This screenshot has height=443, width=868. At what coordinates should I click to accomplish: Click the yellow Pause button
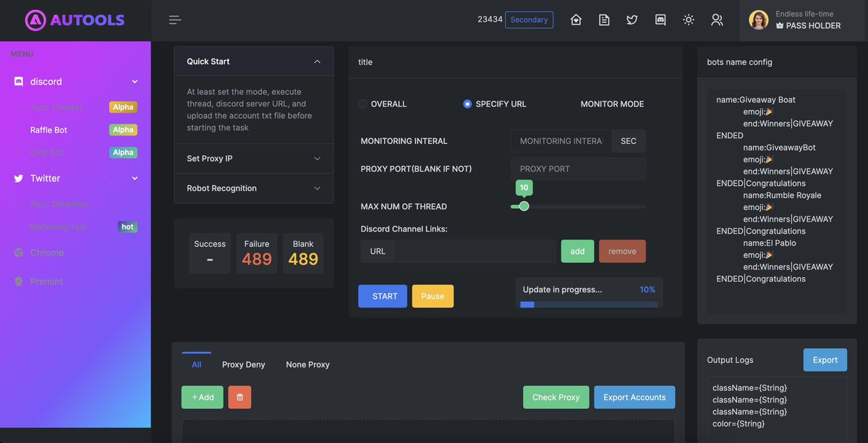tap(433, 296)
